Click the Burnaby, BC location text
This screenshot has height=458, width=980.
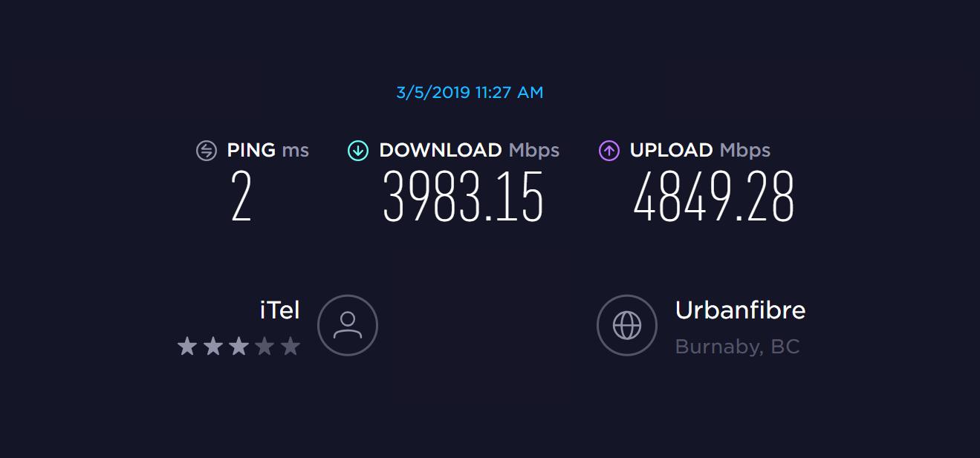point(737,347)
